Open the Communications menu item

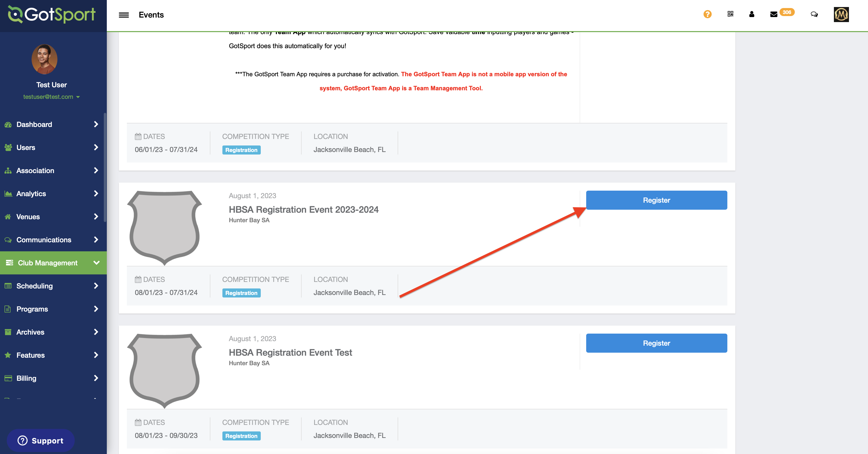53,240
